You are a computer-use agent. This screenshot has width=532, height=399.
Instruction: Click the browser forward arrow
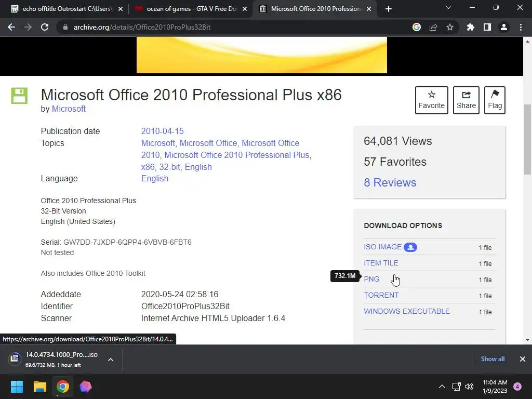pyautogui.click(x=28, y=27)
